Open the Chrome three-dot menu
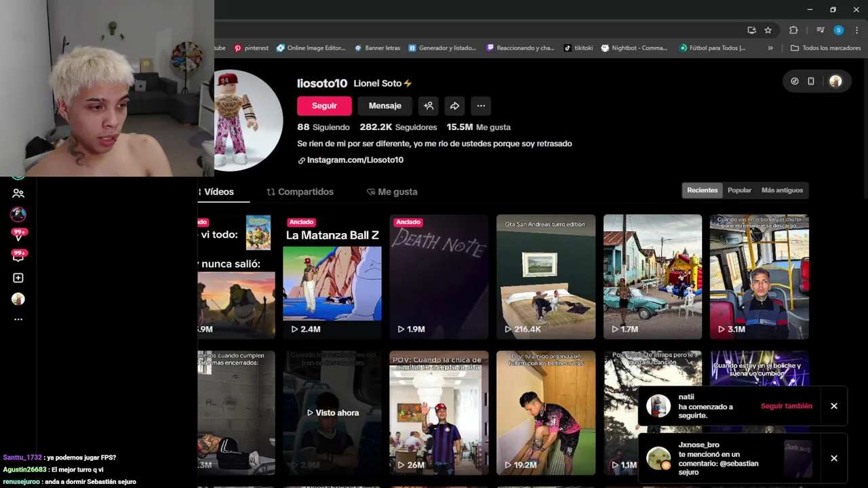Viewport: 868px width, 488px height. pos(857,30)
